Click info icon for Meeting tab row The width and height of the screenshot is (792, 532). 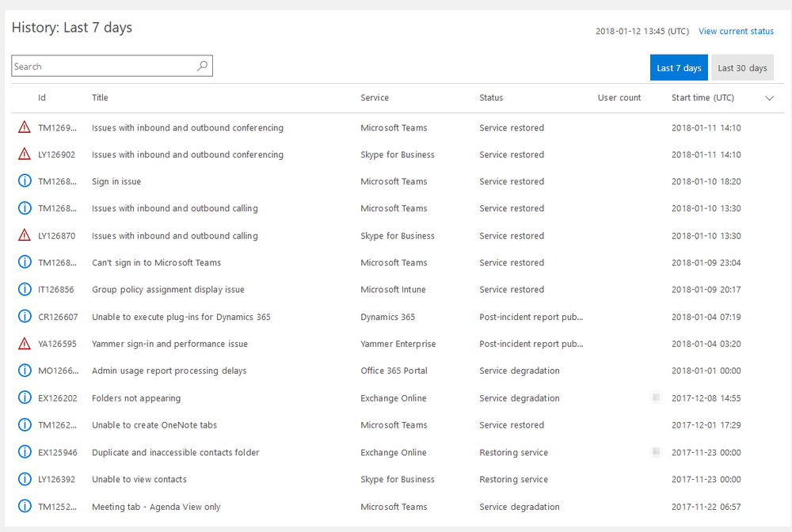point(25,506)
